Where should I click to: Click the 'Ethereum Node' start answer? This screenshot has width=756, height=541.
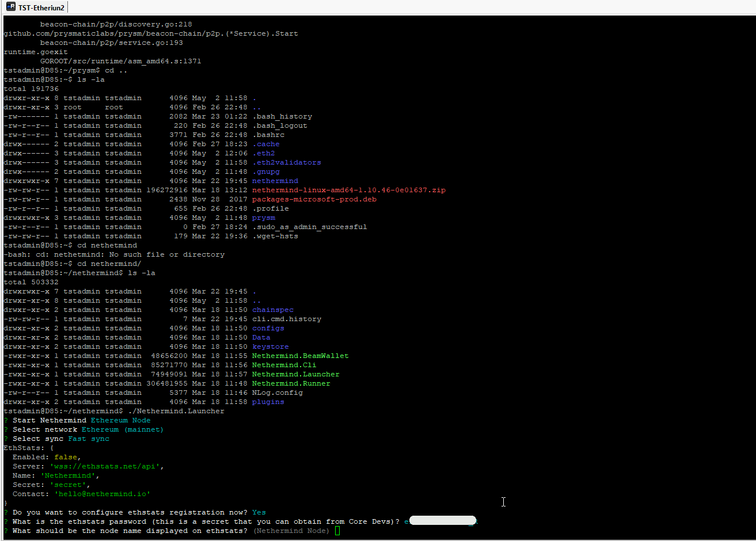(x=121, y=420)
